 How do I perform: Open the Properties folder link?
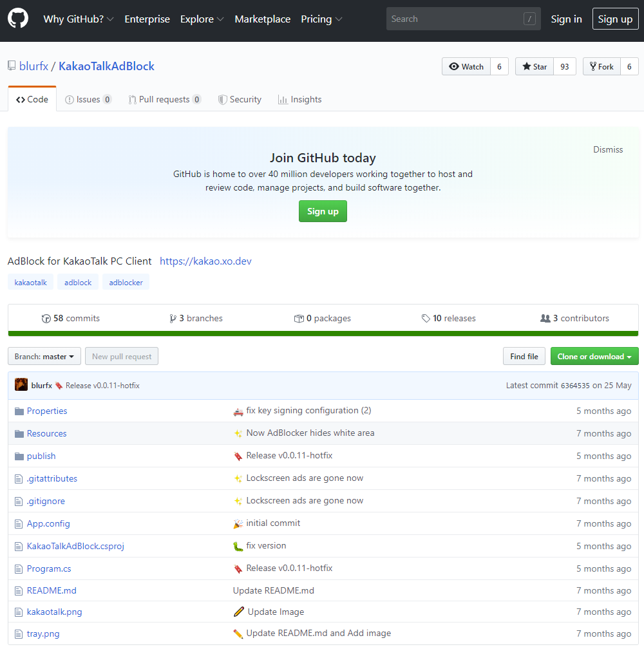46,411
